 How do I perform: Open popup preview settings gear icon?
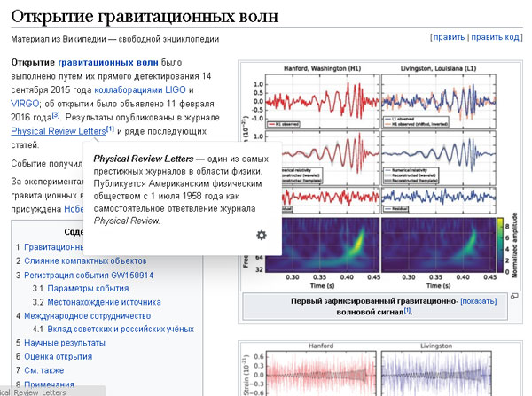262,235
